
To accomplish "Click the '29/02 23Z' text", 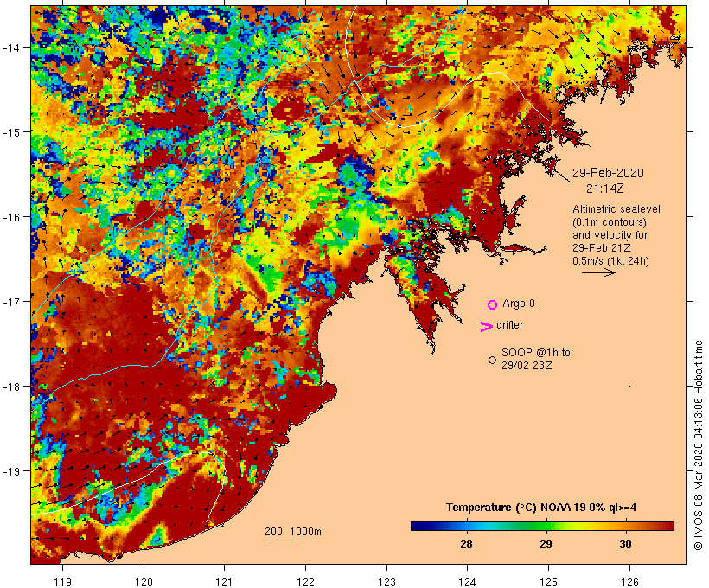I will pyautogui.click(x=527, y=366).
